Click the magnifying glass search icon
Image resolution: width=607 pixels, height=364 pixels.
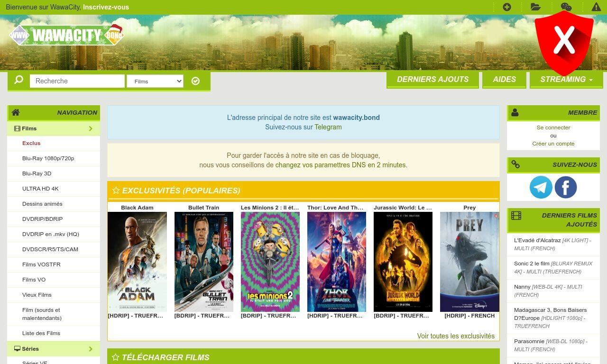[x=18, y=80]
